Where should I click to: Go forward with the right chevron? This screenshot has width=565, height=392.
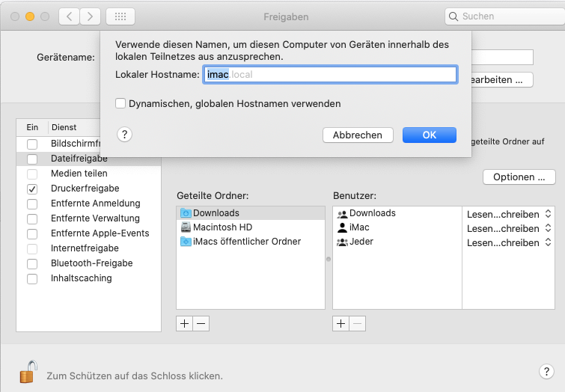click(91, 16)
